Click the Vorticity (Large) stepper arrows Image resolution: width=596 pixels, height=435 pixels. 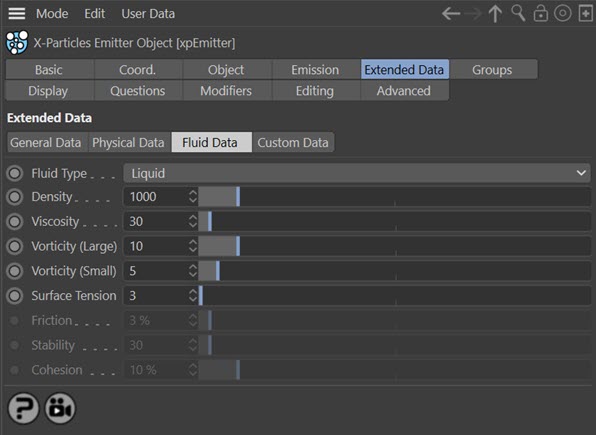[x=193, y=246]
